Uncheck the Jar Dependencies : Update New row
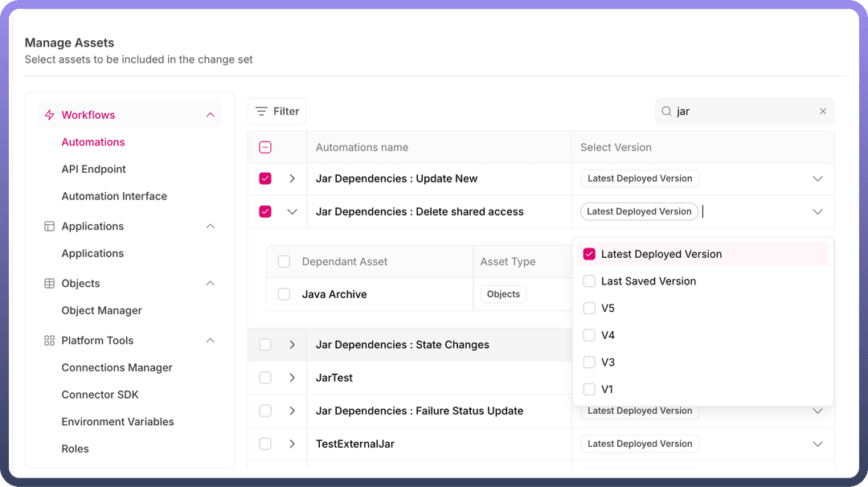This screenshot has width=868, height=487. 265,178
